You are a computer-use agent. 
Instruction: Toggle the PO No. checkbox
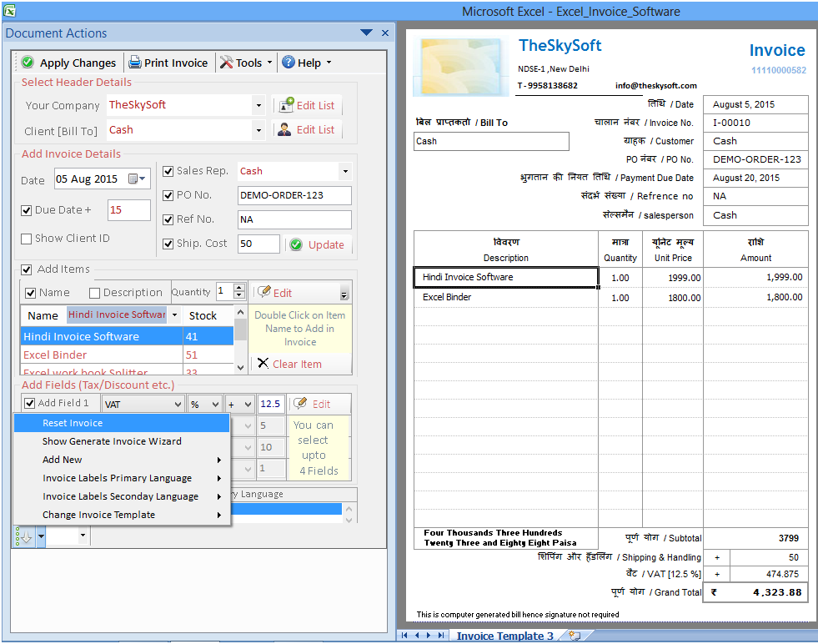168,195
